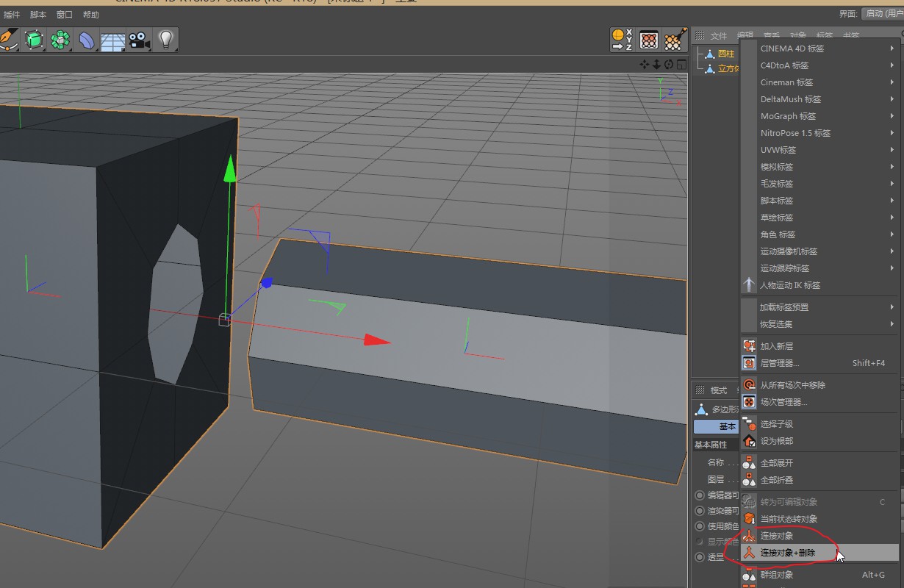The width and height of the screenshot is (904, 588).
Task: Click the XYZ axis lock icon
Action: point(622,40)
